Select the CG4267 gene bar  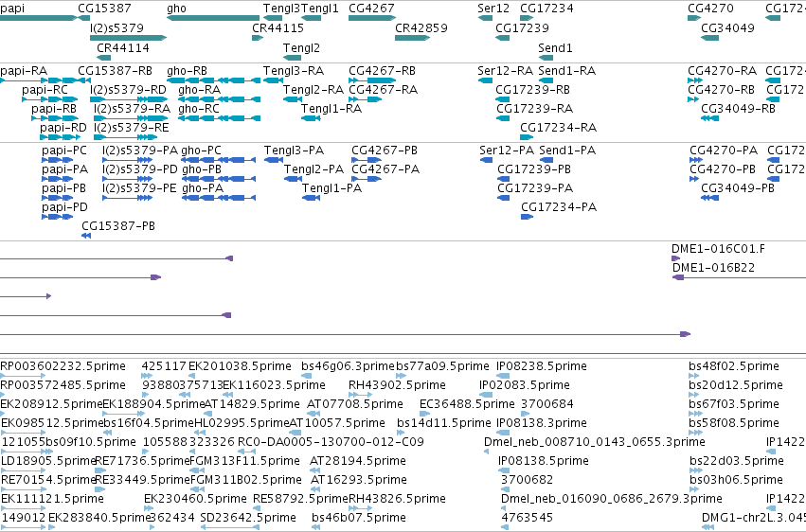[x=371, y=18]
